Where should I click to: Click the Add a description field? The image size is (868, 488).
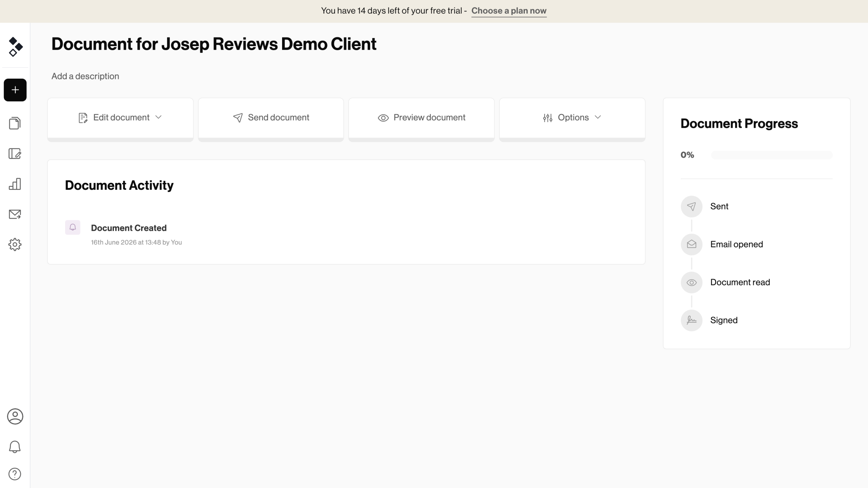point(85,76)
